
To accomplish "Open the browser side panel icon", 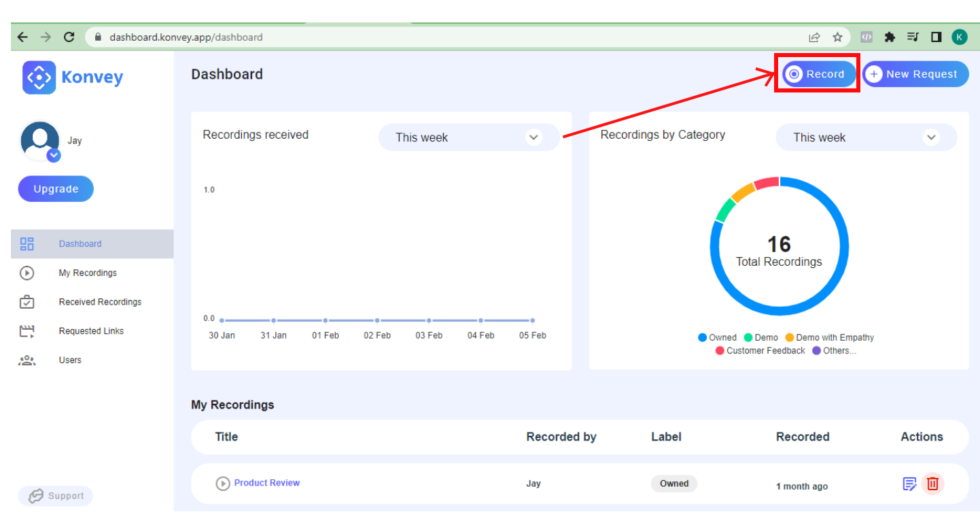I will click(x=936, y=37).
